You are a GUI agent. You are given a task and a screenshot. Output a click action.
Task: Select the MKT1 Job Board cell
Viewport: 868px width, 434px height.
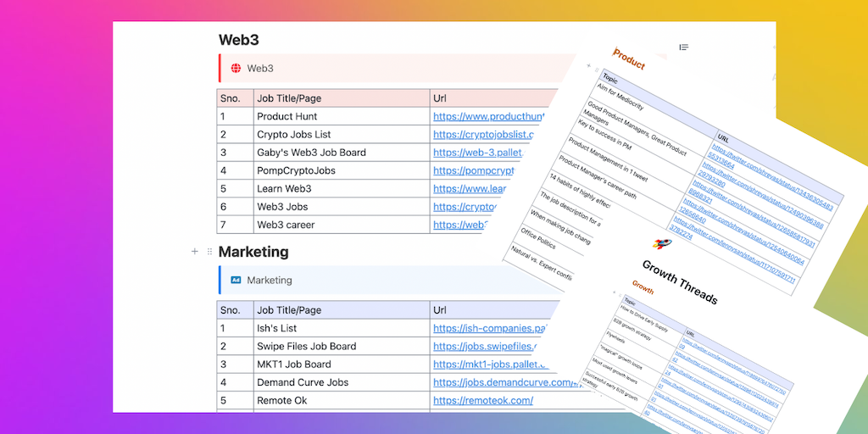click(342, 364)
